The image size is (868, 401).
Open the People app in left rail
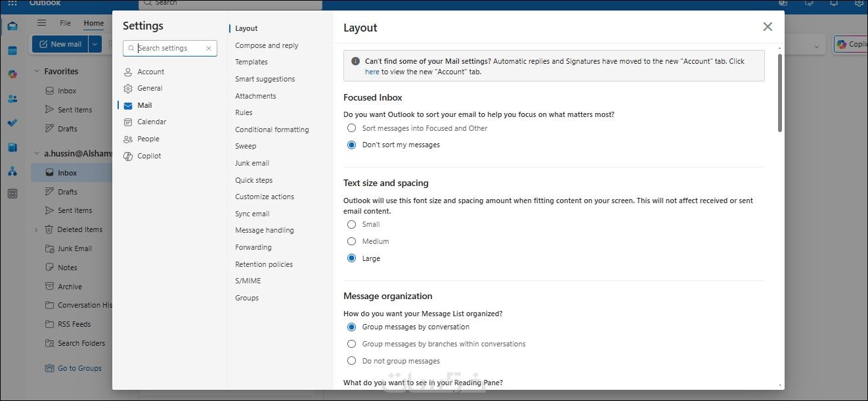click(12, 99)
